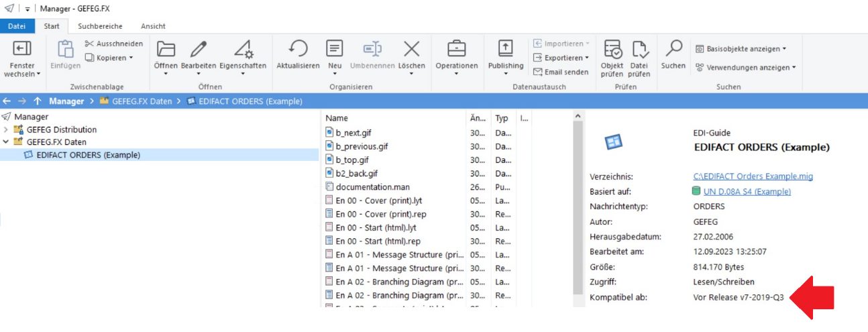Click the Öffnen folder icon
868x332 pixels.
pyautogui.click(x=166, y=49)
